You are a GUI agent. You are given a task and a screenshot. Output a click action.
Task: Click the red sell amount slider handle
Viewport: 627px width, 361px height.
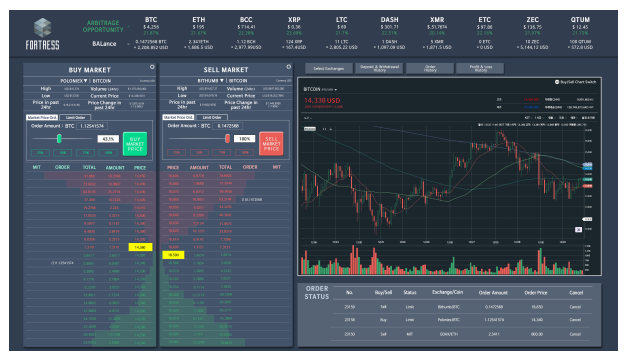pyautogui.click(x=227, y=139)
